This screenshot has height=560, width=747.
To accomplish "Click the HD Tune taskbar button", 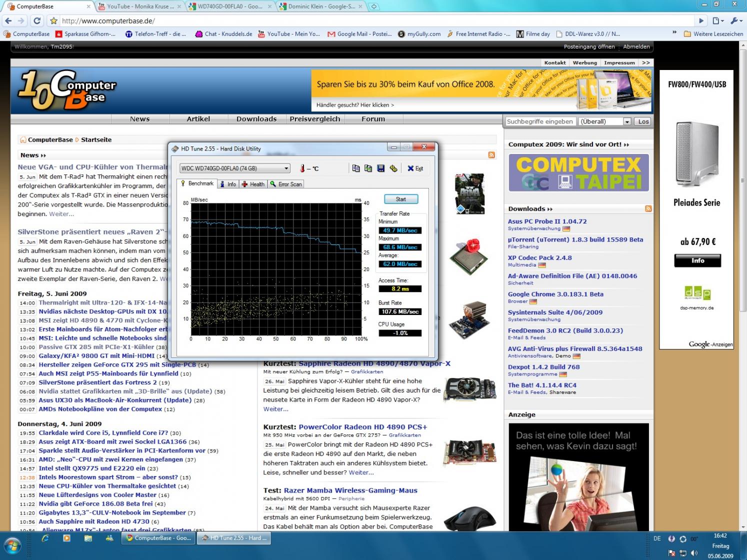I will coord(234,538).
